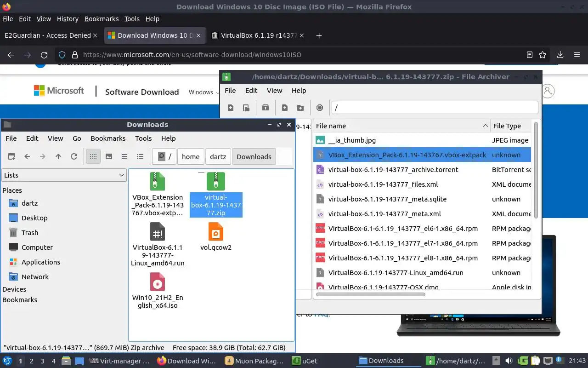Click New Archive icon in File Archiver

click(231, 108)
